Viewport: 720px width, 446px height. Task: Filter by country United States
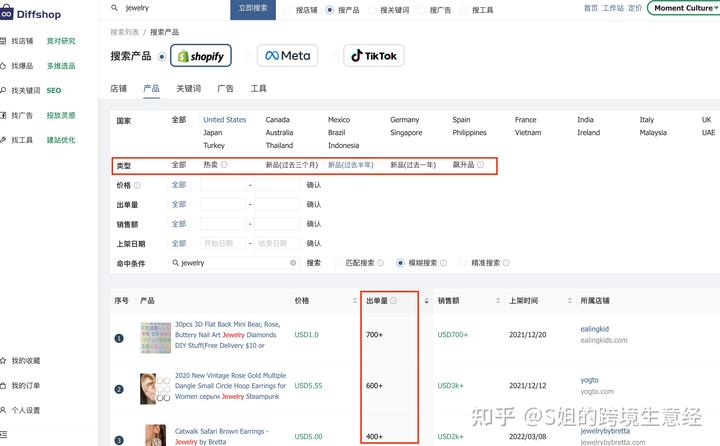tap(224, 120)
